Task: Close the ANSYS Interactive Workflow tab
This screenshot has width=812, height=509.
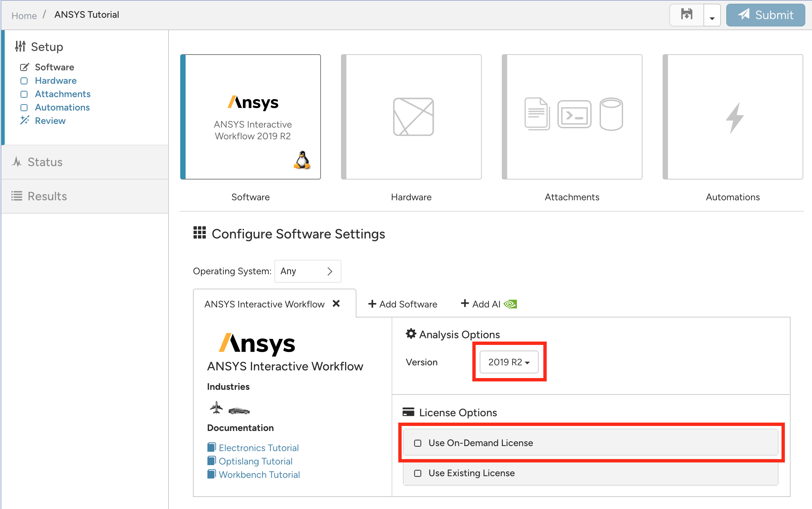Action: tap(336, 304)
